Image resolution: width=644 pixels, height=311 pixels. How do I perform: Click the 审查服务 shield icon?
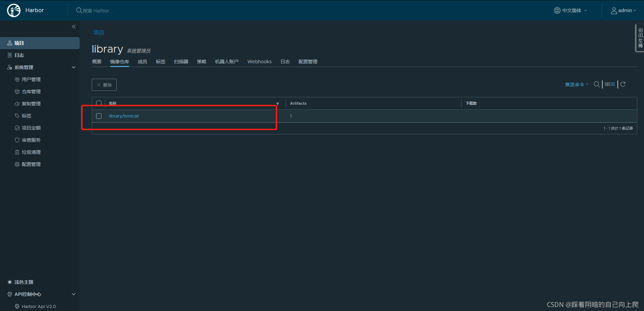(x=17, y=140)
